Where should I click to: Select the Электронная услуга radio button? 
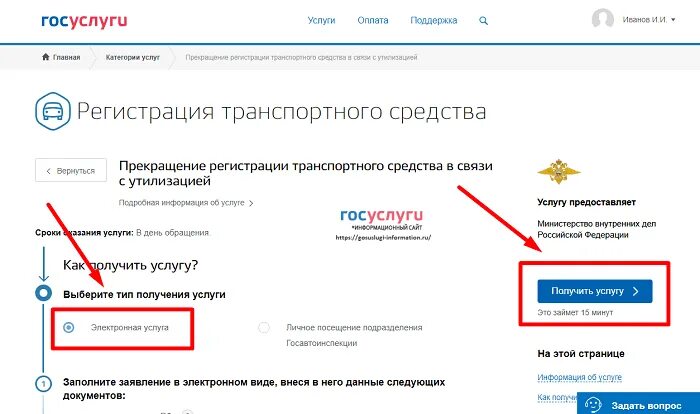(x=68, y=327)
